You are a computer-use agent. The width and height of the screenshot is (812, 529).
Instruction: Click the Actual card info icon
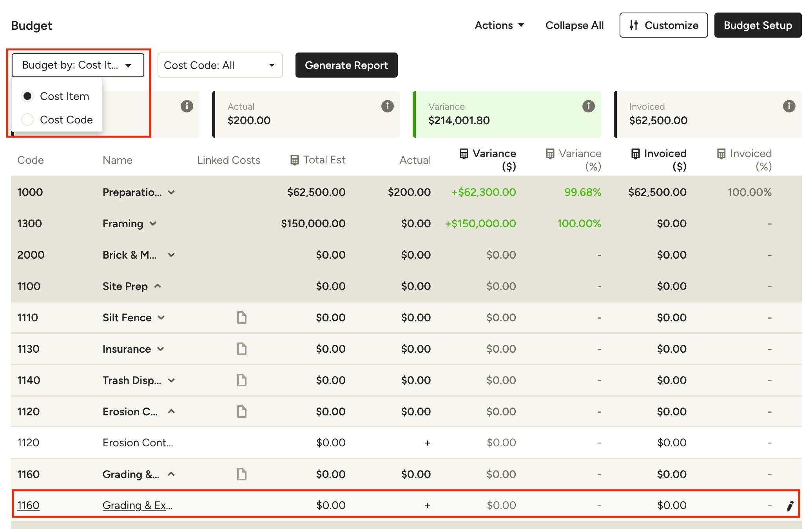pos(387,106)
